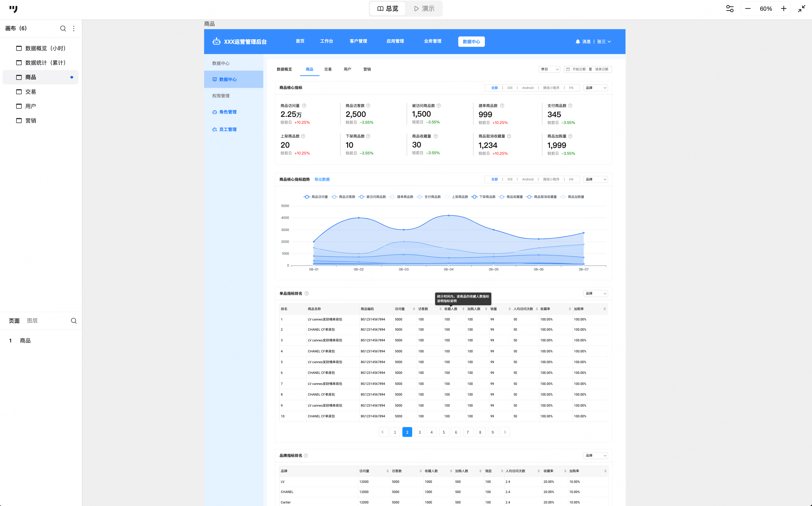Zoom in with the plus icon
Screen dimensions: 812x506
(783, 9)
